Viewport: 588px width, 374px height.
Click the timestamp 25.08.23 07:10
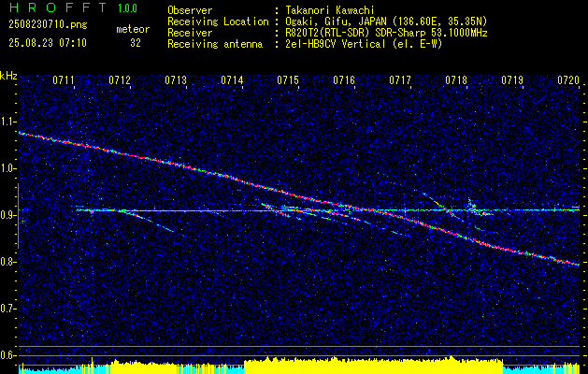(x=48, y=43)
